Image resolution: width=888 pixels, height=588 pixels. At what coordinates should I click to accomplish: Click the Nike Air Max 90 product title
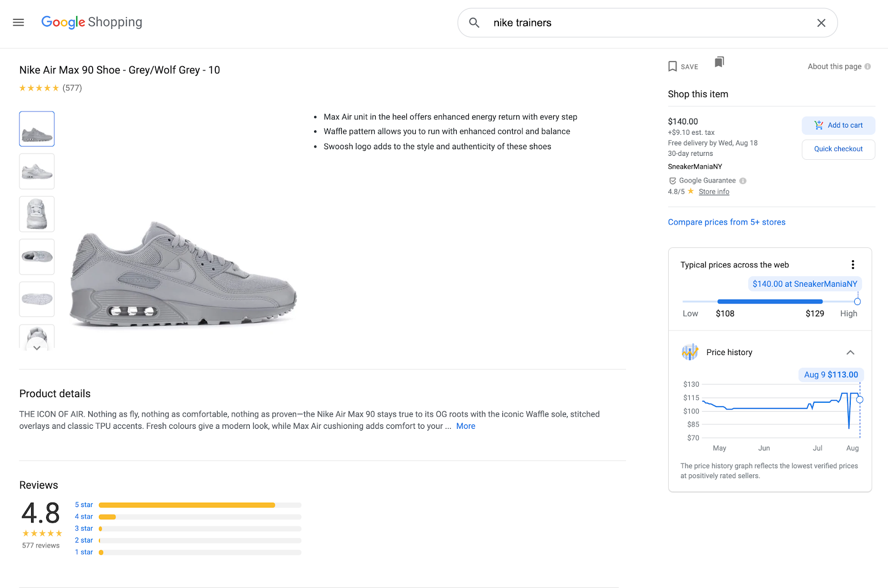(x=120, y=70)
